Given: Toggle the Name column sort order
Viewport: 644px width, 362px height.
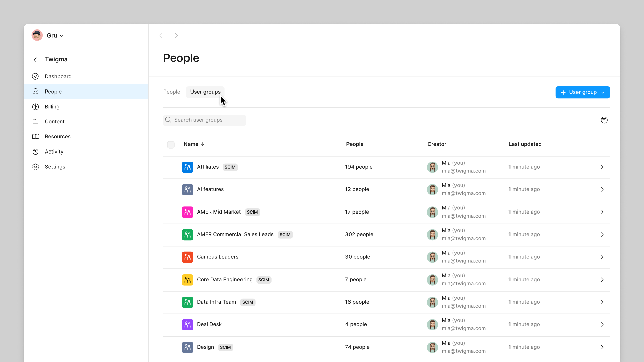Looking at the screenshot, I should 194,144.
